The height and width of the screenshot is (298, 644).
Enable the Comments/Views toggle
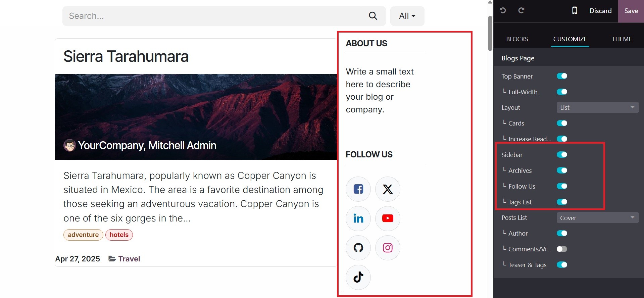(x=562, y=249)
